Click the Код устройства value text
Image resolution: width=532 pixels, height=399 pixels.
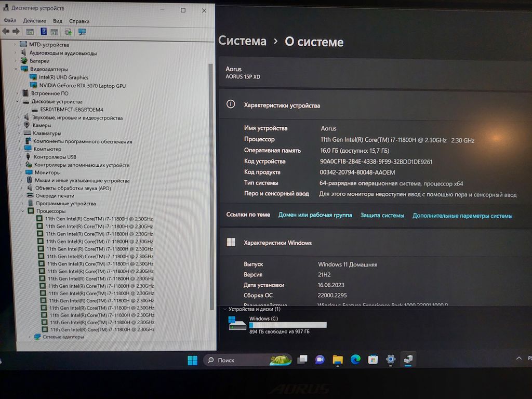[376, 162]
